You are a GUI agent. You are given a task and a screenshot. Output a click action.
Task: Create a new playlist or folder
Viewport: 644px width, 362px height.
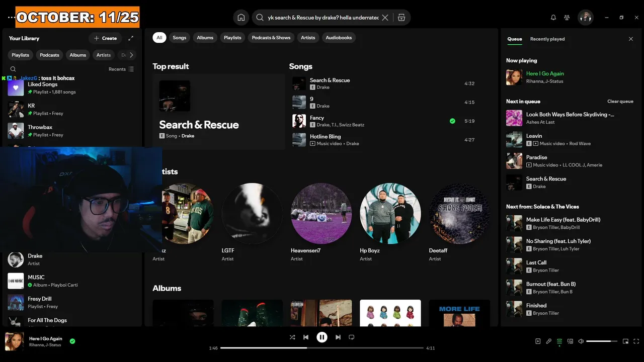point(105,38)
